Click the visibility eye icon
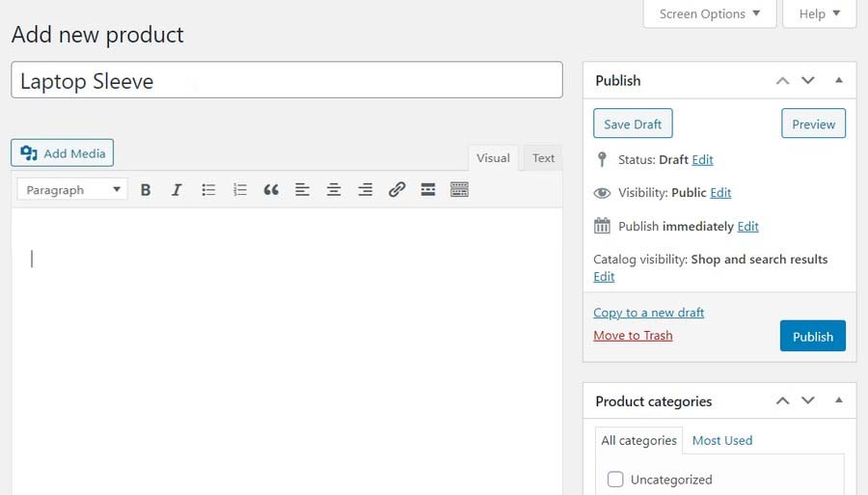Viewport: 868px width, 495px height. (602, 193)
